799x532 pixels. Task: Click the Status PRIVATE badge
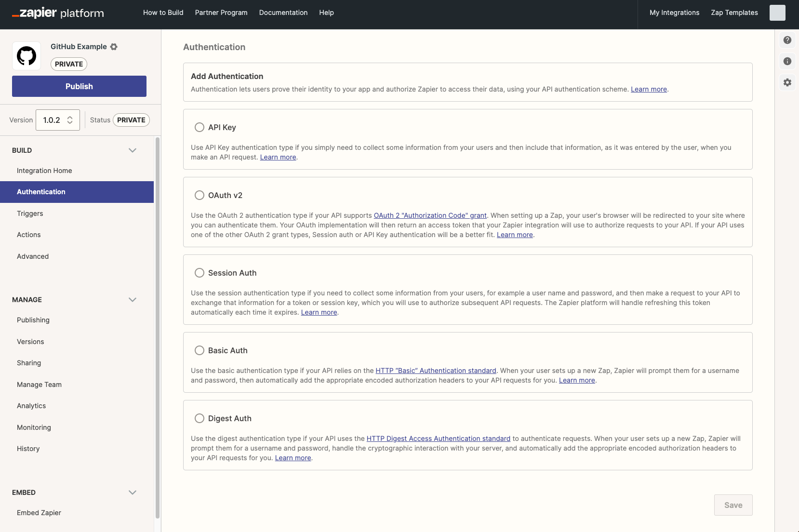point(131,120)
